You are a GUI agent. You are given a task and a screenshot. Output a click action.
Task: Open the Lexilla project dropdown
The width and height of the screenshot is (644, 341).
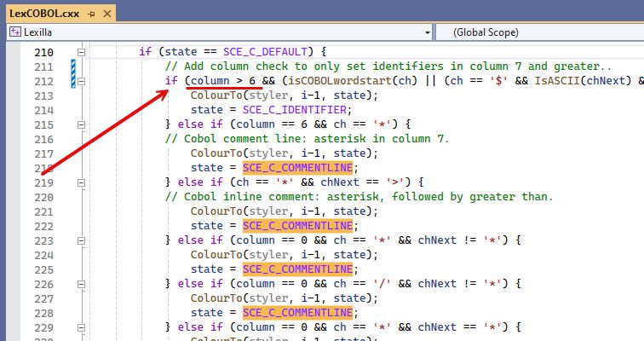[x=428, y=32]
